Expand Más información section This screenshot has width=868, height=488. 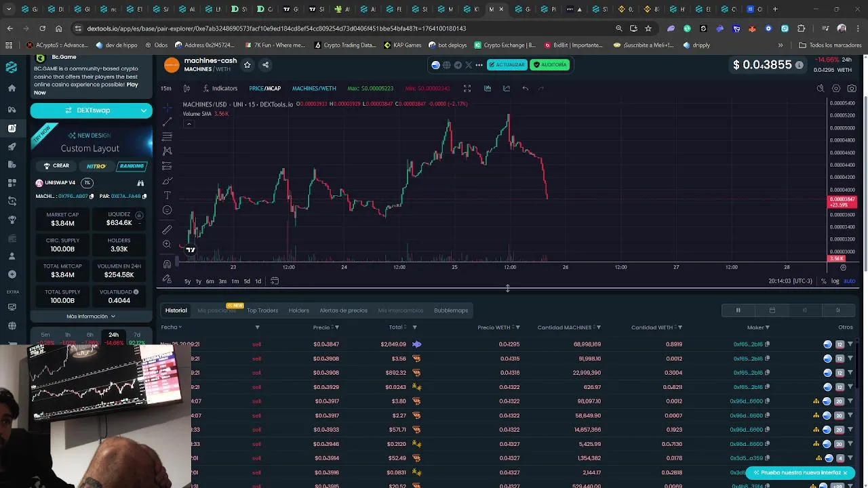click(91, 317)
